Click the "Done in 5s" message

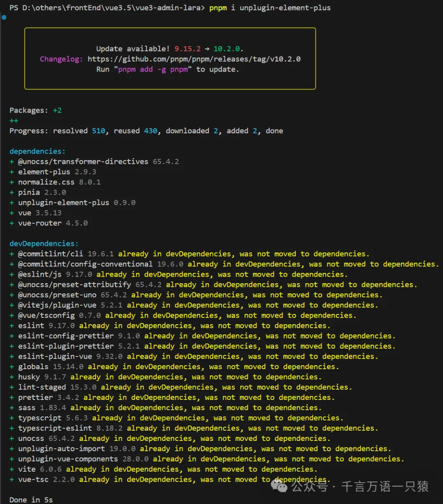pyautogui.click(x=31, y=499)
